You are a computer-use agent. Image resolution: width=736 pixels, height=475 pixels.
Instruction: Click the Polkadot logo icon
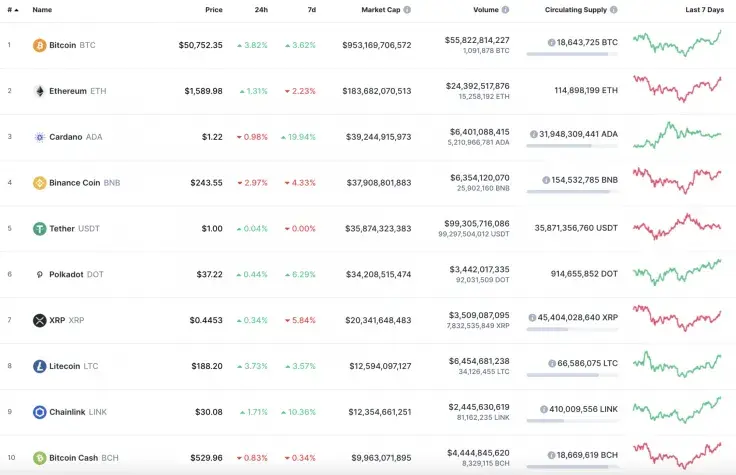(x=39, y=275)
